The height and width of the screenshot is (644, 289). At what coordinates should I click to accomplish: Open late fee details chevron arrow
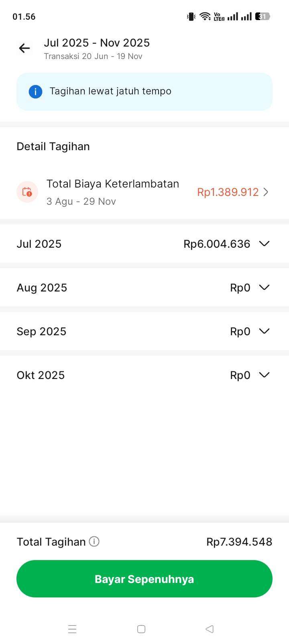coord(266,192)
